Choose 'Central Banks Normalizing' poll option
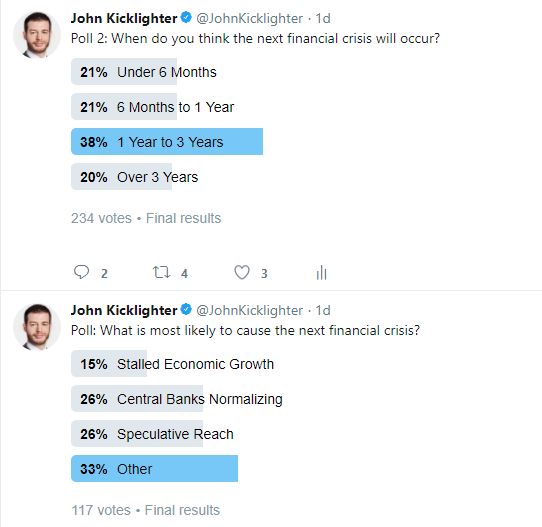The image size is (542, 527). [x=177, y=399]
